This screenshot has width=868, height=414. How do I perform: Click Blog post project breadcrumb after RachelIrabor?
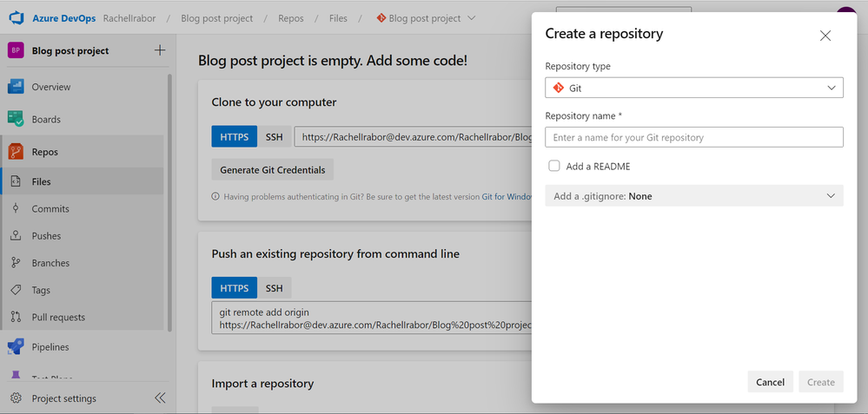tap(217, 17)
